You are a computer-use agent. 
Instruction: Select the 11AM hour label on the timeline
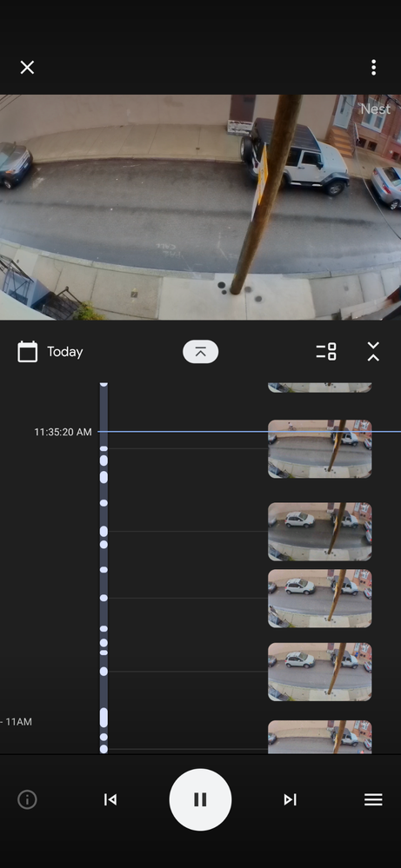(19, 722)
